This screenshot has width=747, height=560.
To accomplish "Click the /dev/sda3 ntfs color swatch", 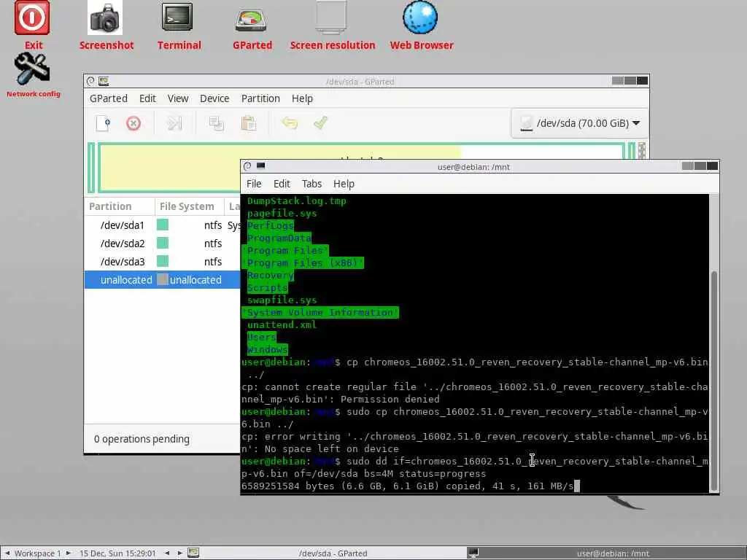I will [163, 261].
